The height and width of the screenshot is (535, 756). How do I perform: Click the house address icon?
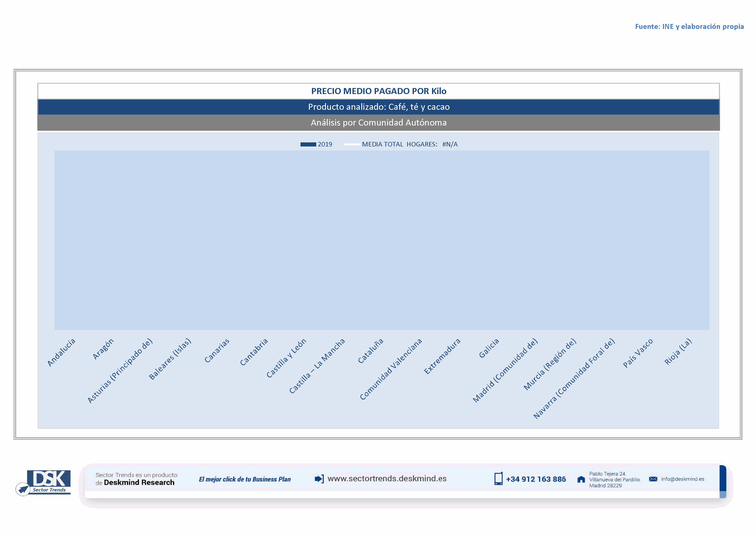[581, 479]
